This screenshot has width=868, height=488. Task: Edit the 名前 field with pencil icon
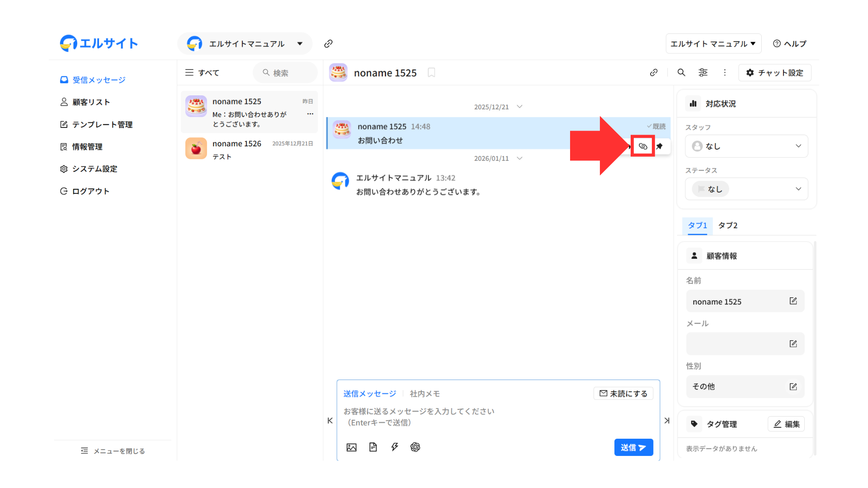[x=793, y=301]
